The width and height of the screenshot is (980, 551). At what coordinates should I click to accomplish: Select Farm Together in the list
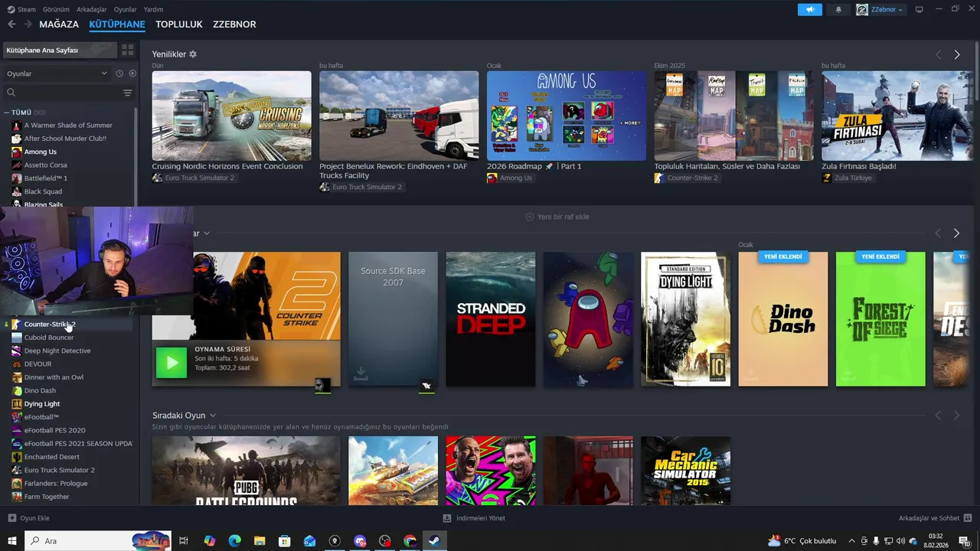coord(47,497)
